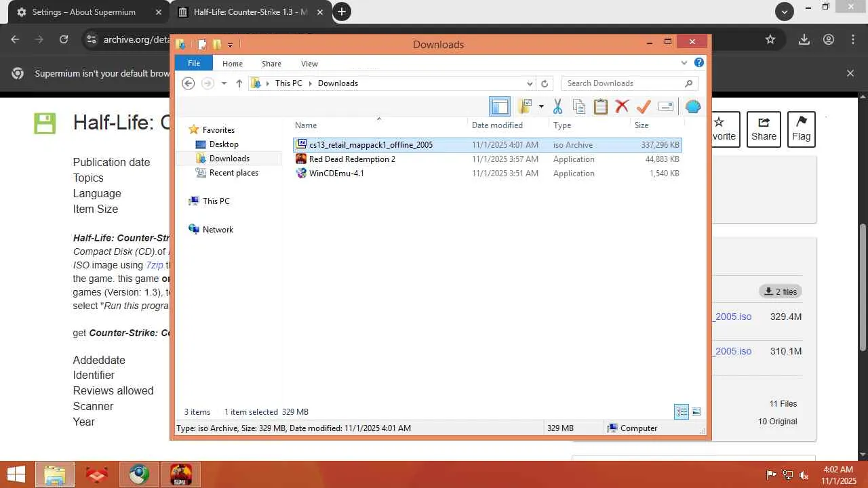The image size is (868, 488).
Task: Open the folder options dropdown arrow
Action: point(541,106)
